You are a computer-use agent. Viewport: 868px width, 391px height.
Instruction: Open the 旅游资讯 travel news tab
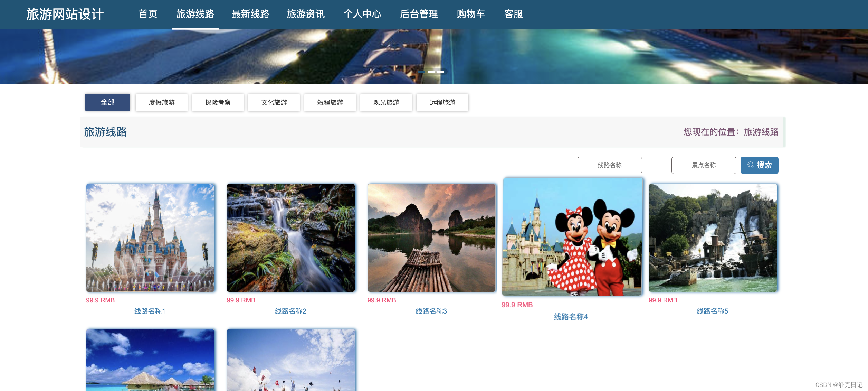point(305,15)
